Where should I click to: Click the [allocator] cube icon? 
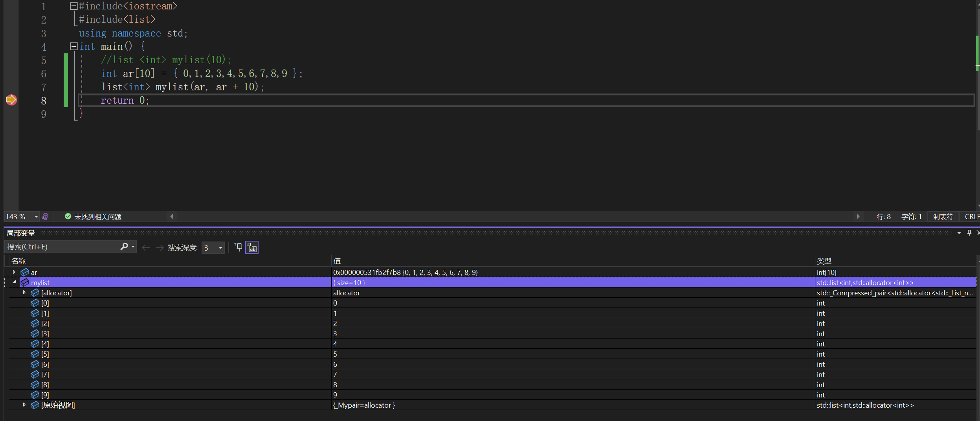35,293
